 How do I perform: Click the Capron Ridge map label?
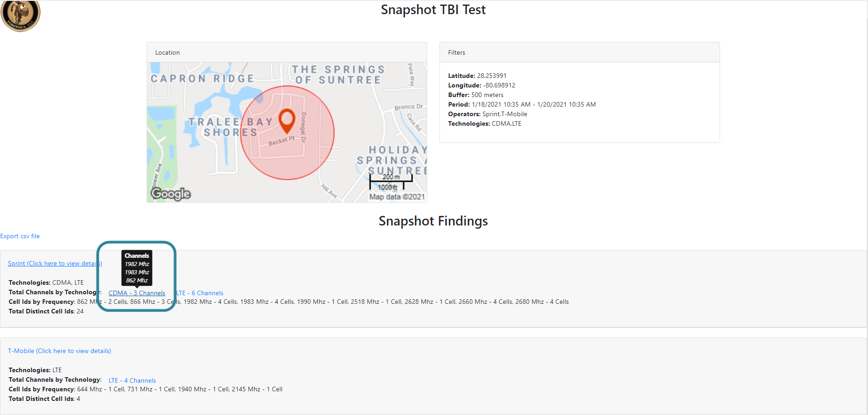pyautogui.click(x=203, y=78)
